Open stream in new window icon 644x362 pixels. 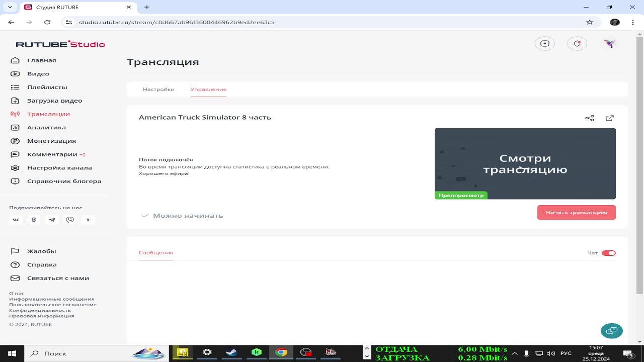point(610,118)
